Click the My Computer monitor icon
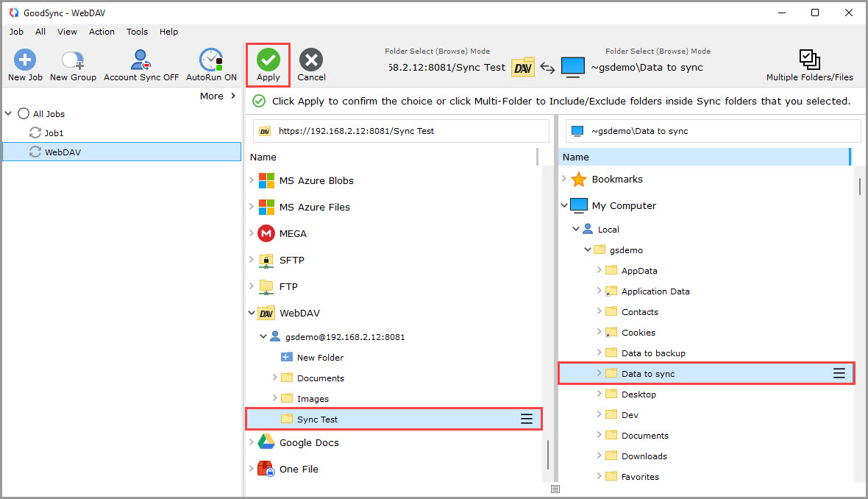 [x=578, y=205]
